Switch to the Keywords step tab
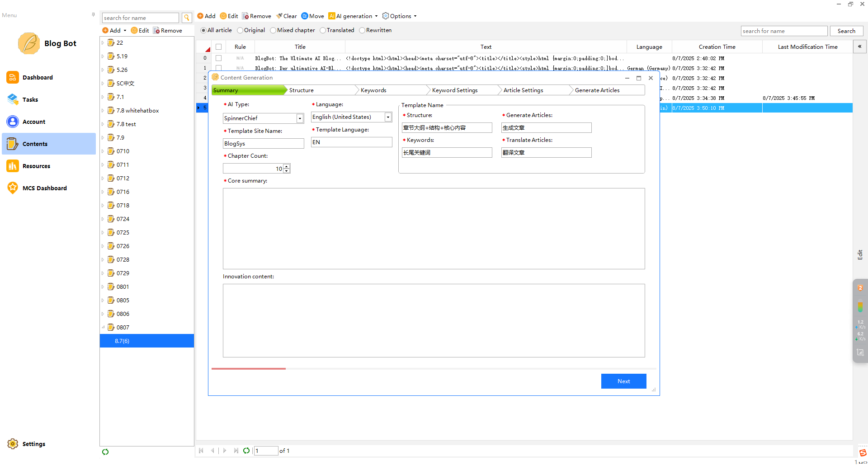 373,90
